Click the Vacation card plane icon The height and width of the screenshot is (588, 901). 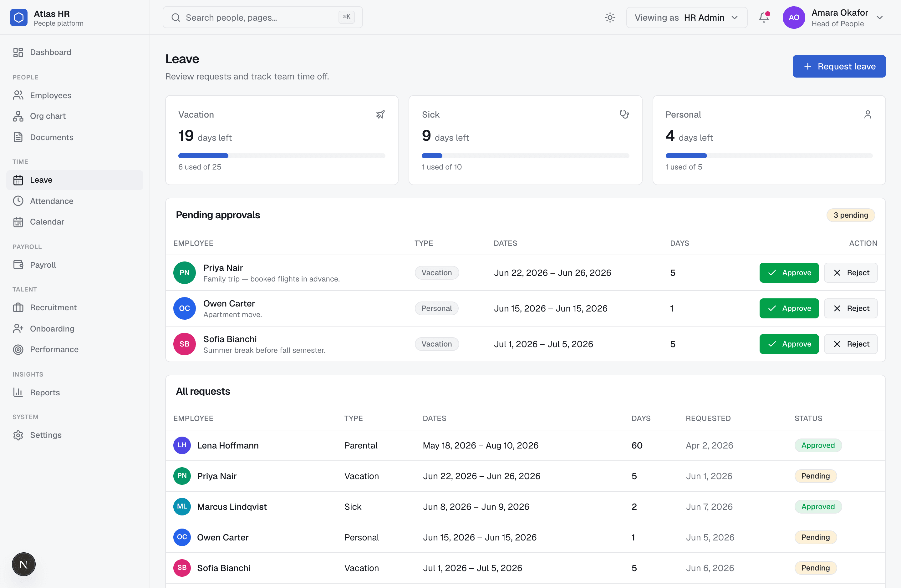pos(380,114)
